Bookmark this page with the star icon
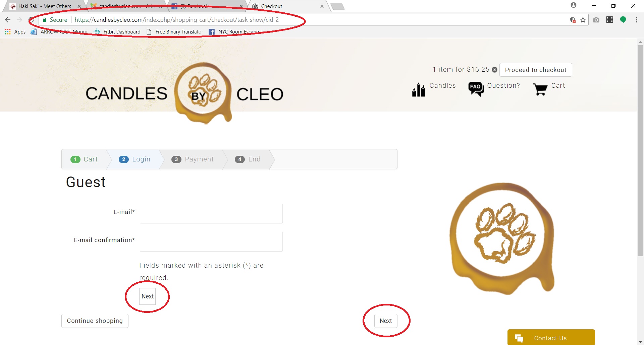Screen dimensions: 644x345 click(x=583, y=20)
